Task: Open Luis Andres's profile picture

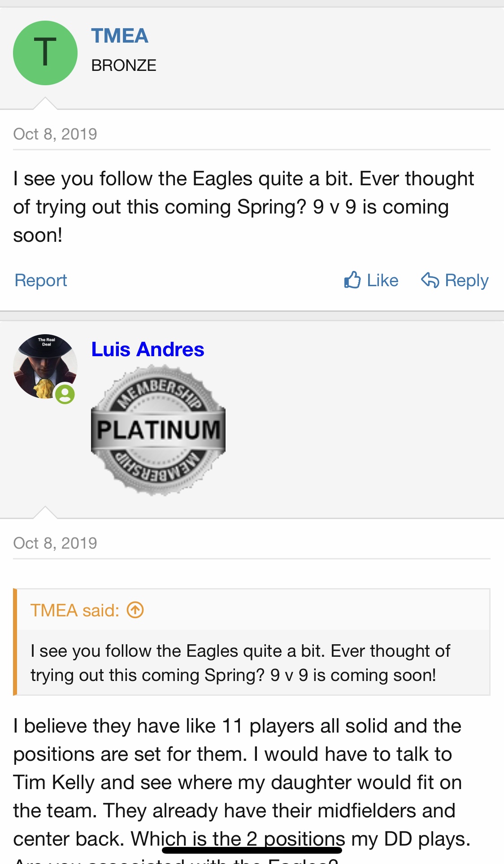Action: tap(44, 365)
